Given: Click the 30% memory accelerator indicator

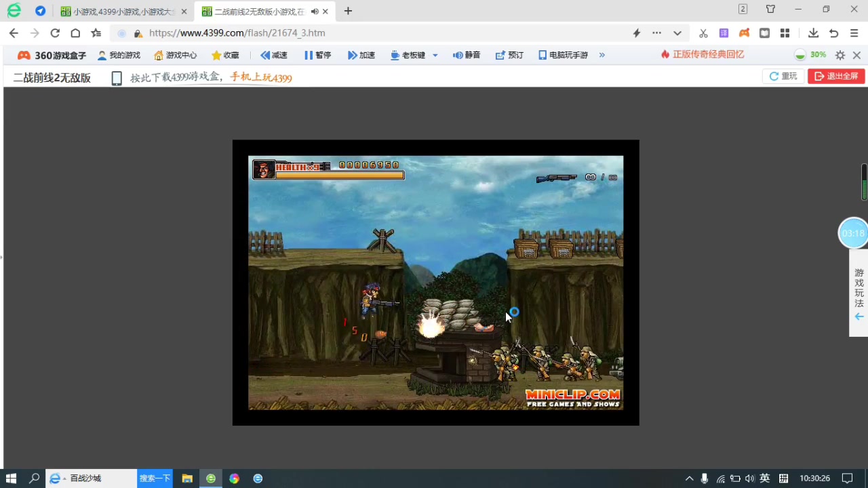Looking at the screenshot, I should click(x=810, y=55).
